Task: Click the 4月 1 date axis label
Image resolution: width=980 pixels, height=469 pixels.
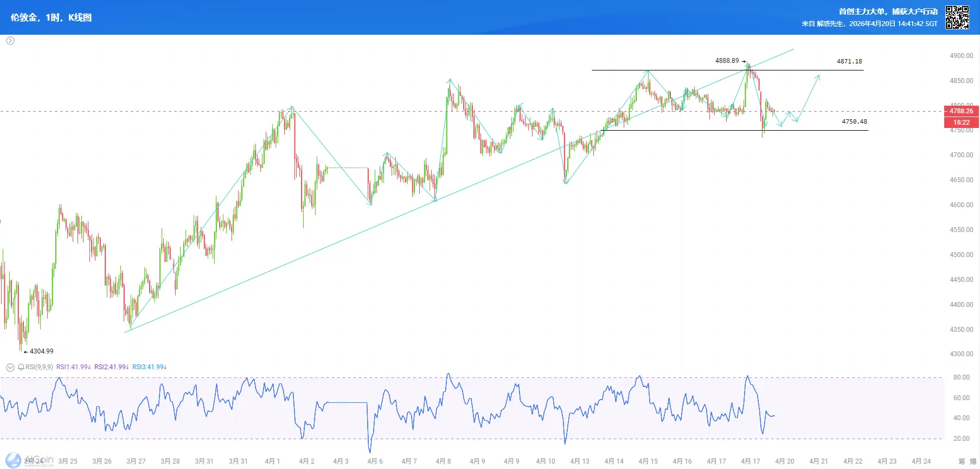Action: coord(272,461)
